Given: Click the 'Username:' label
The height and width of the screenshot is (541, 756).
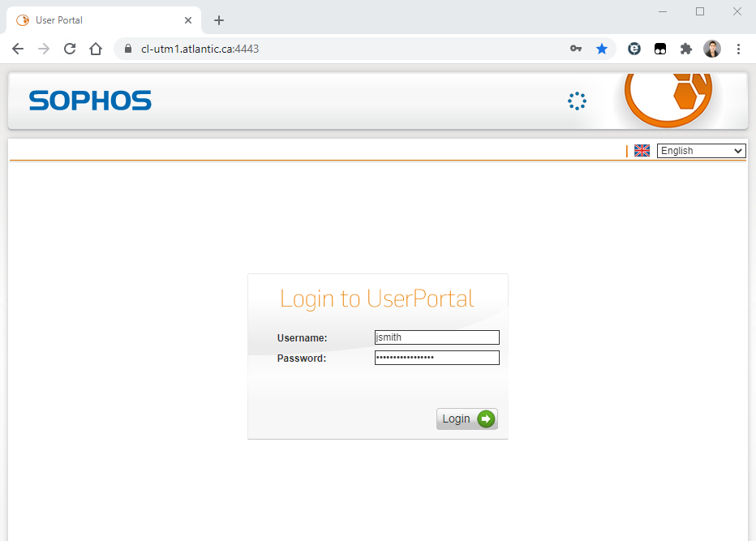Looking at the screenshot, I should click(302, 338).
